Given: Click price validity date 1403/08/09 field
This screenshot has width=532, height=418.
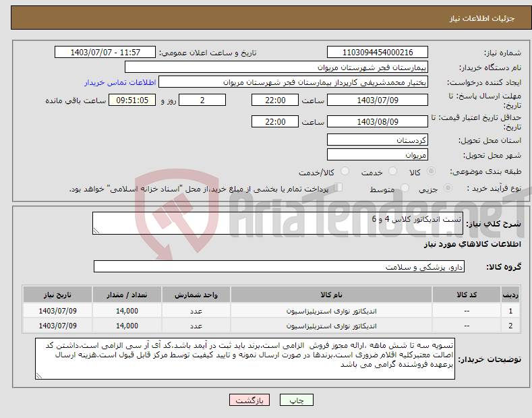Looking at the screenshot, I should click(378, 121).
